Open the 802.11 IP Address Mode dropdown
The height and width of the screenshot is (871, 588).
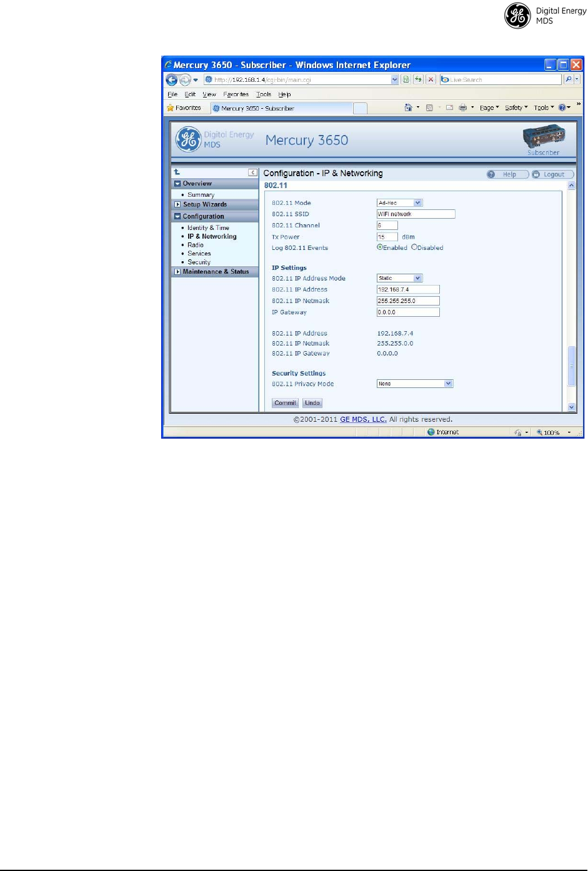coord(400,278)
